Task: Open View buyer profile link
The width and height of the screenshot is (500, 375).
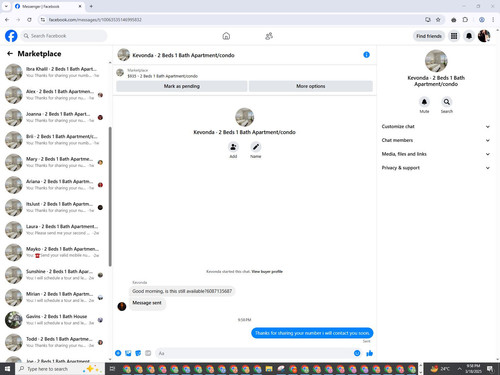Action: pyautogui.click(x=267, y=271)
